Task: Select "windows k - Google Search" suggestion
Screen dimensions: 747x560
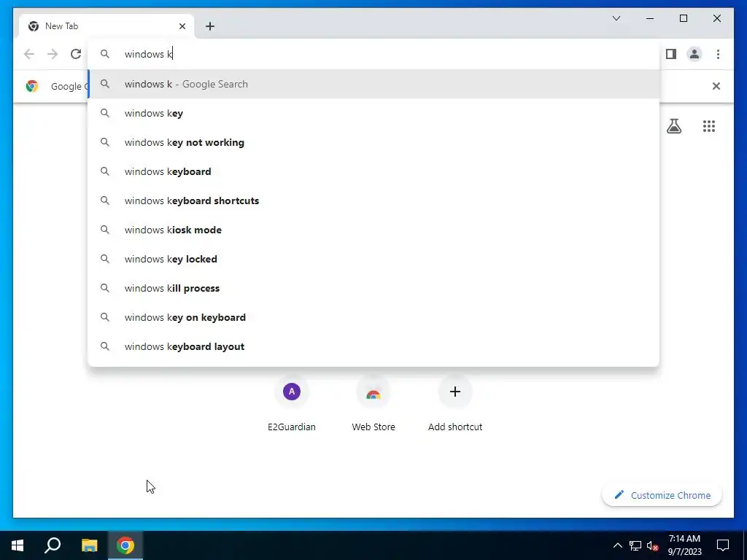Action: 373,84
